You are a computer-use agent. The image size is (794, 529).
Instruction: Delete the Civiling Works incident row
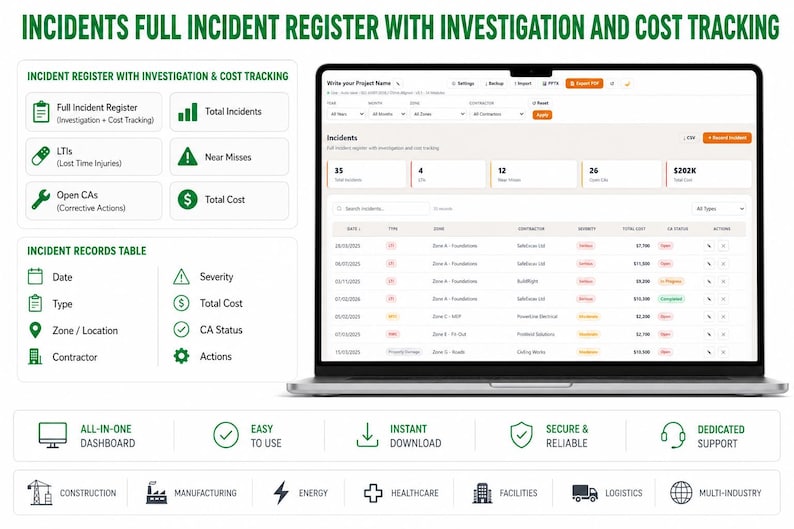(723, 352)
